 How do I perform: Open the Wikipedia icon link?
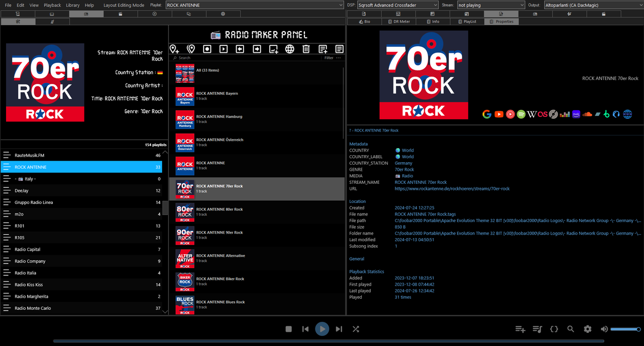click(x=532, y=114)
